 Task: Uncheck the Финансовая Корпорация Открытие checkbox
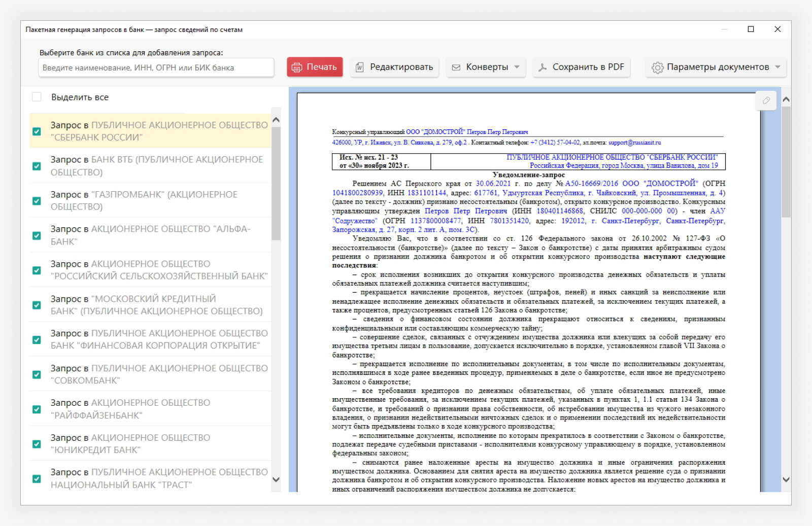37,340
